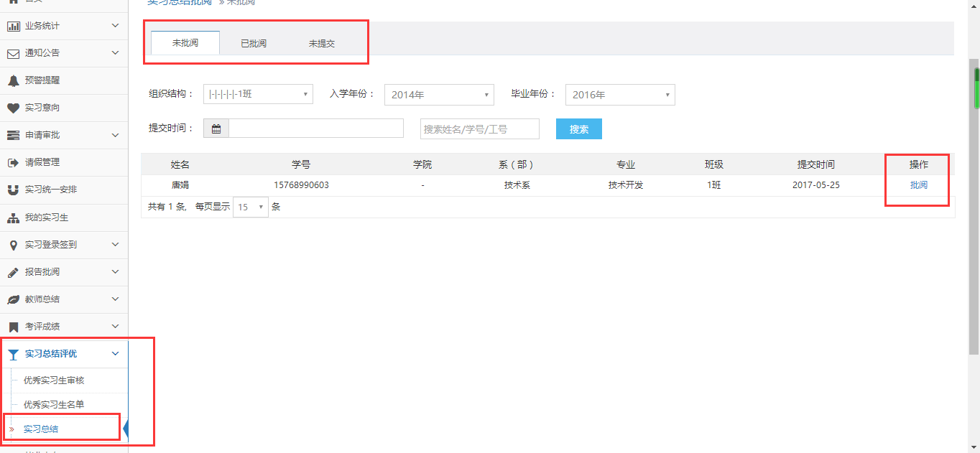Click the bar chart icon for 业务统计

click(x=13, y=26)
